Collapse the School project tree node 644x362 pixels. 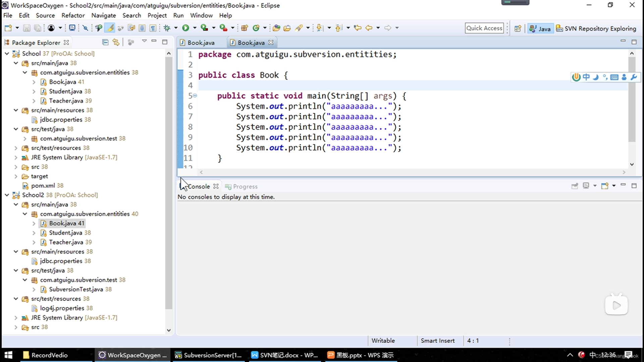(x=7, y=54)
